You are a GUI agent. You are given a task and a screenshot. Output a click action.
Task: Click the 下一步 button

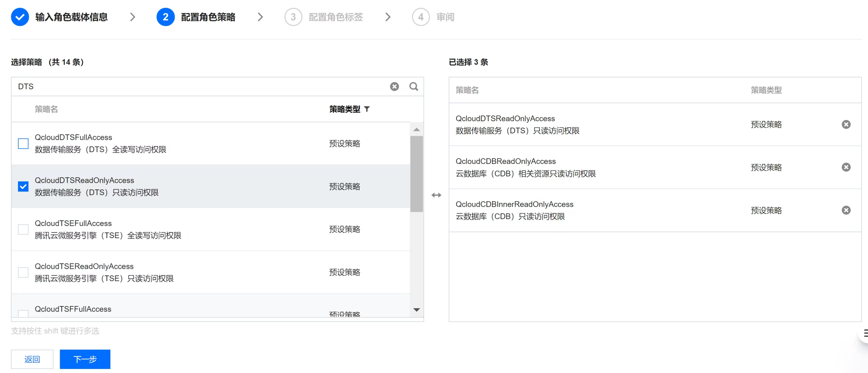point(85,359)
